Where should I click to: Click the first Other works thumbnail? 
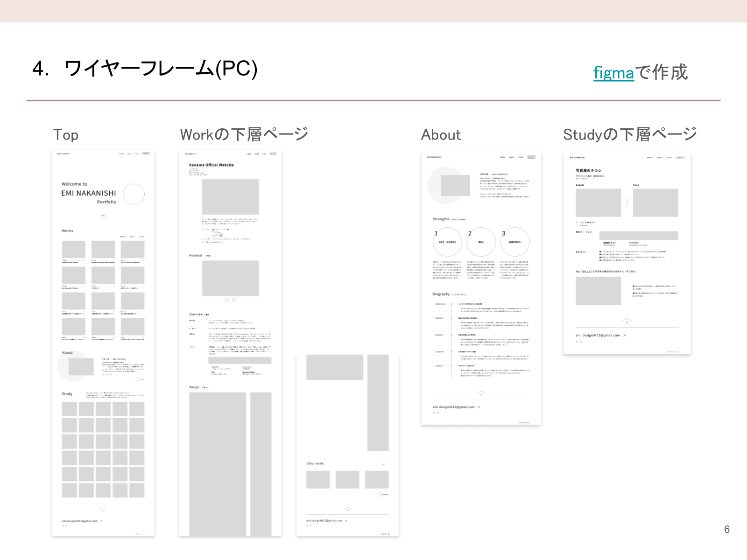318,480
